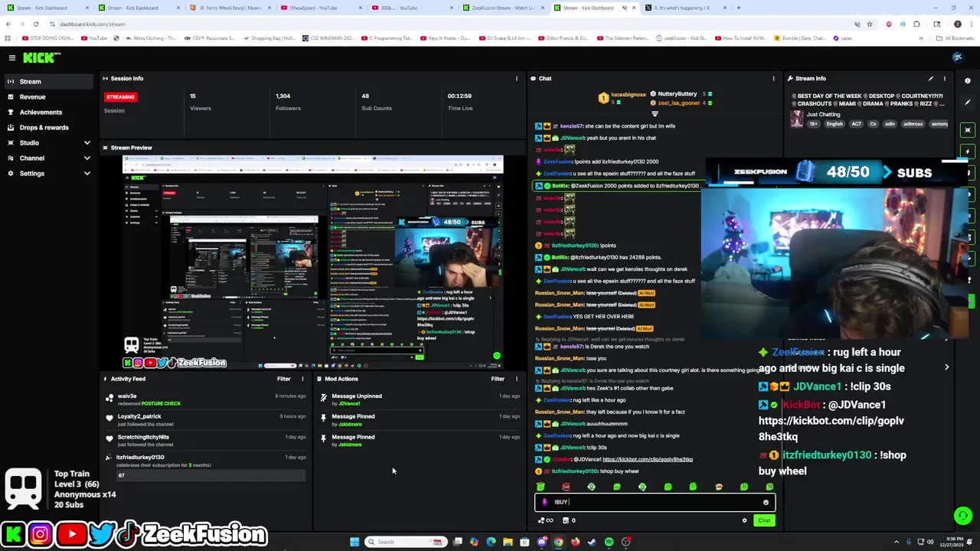Open Drops & rewards sidebar page
The image size is (980, 551).
tap(49, 127)
